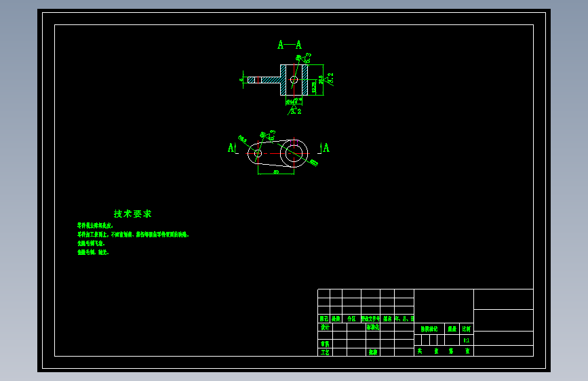Click the last line of the technical requirements

(93, 253)
